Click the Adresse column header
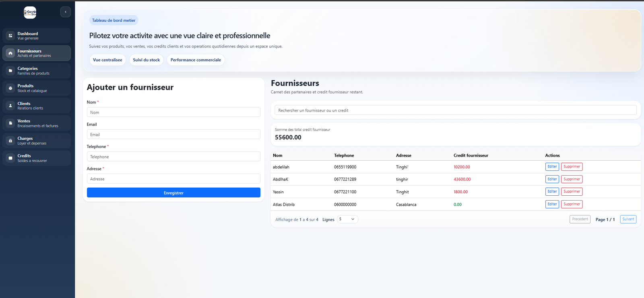The height and width of the screenshot is (298, 644). coord(404,155)
